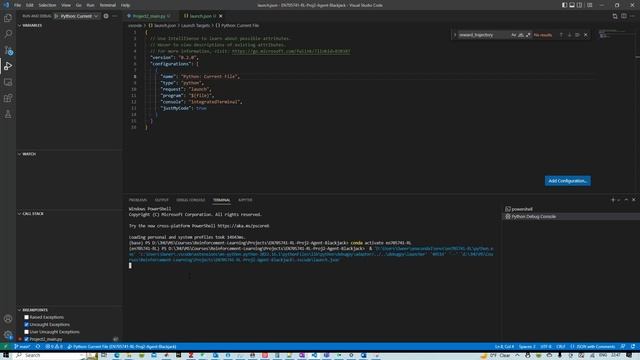Create a new terminal with plus icon

tap(613, 200)
